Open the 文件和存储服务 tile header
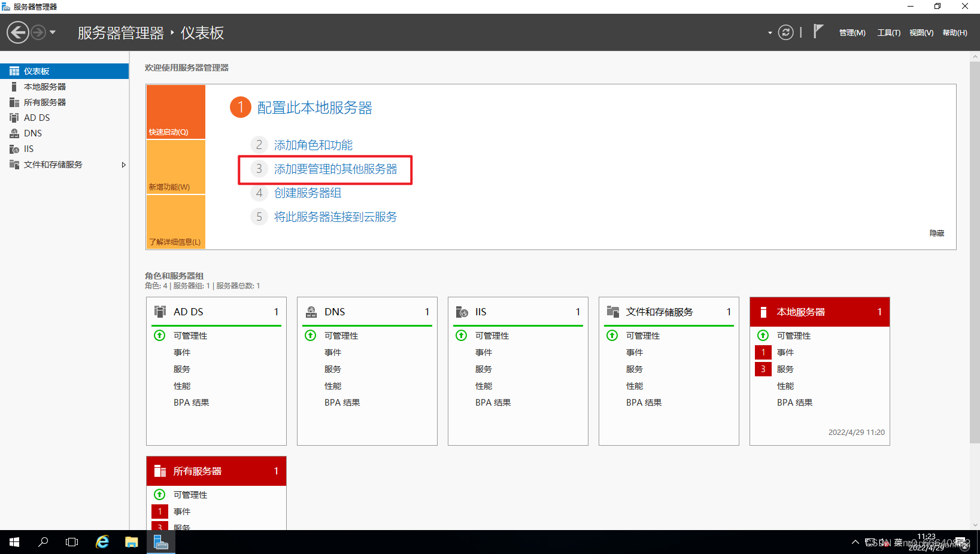The image size is (980, 554). point(669,312)
